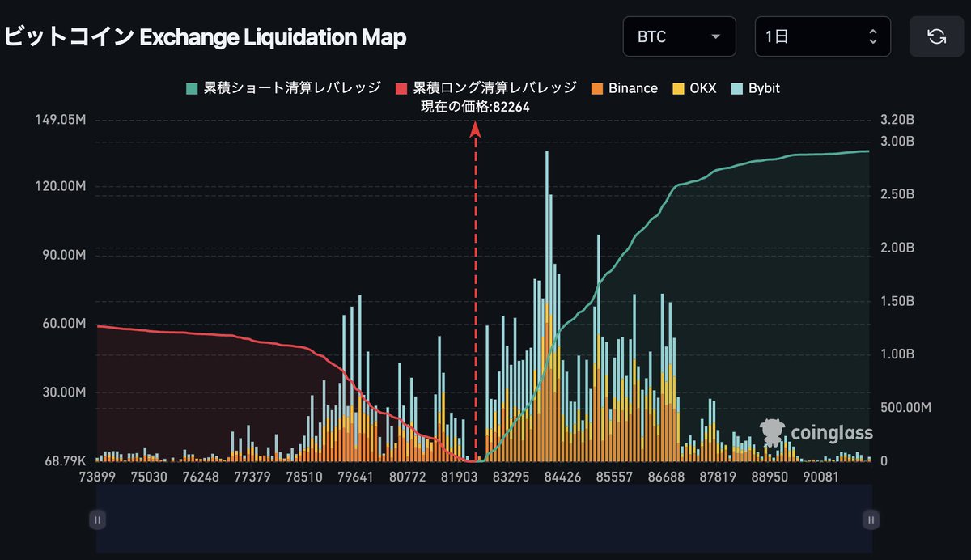971x560 pixels.
Task: Click the 2.00B right axis label
Action: pos(897,248)
